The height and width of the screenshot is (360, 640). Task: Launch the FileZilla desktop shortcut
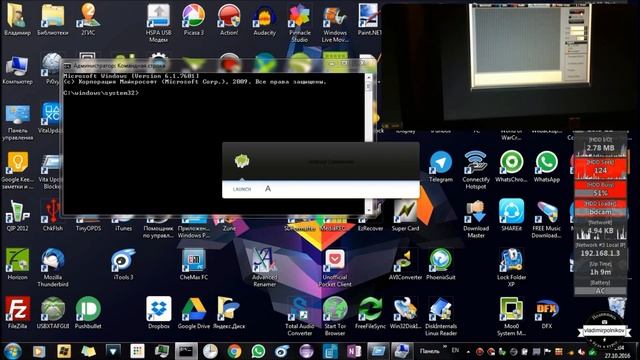[18, 313]
